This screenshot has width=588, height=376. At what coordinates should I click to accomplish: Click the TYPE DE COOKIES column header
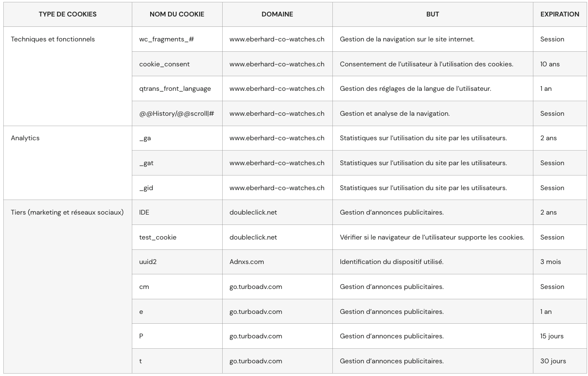point(67,14)
